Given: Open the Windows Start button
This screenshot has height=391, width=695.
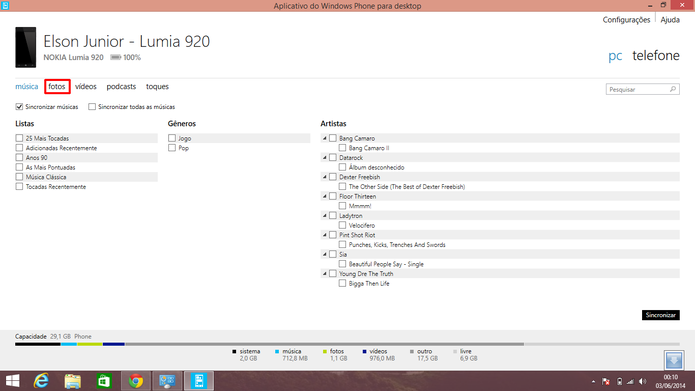Looking at the screenshot, I should (12, 381).
